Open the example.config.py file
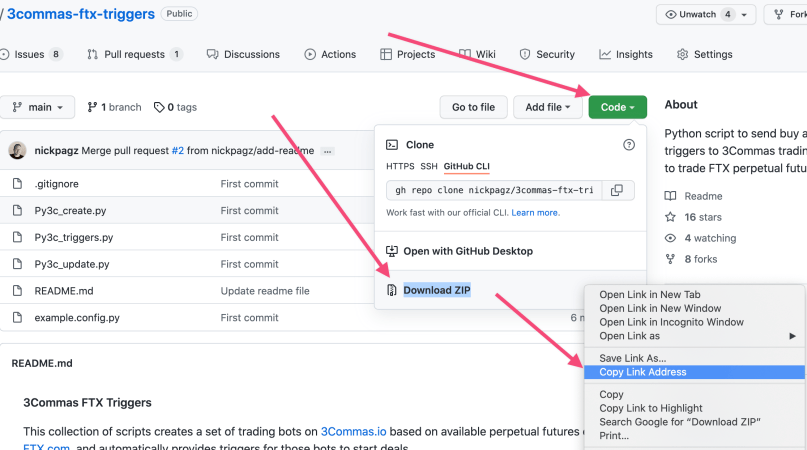This screenshot has width=807, height=450. pos(77,318)
